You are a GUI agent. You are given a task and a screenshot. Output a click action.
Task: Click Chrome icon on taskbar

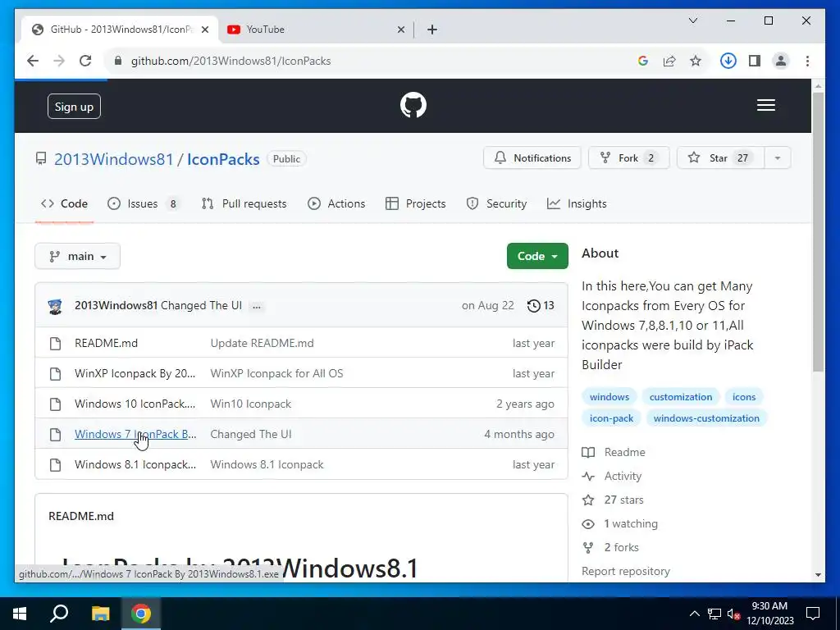(141, 614)
